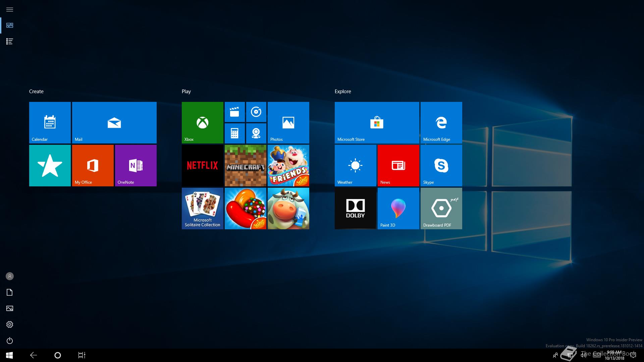This screenshot has height=362, width=644.
Task: Open the Microsoft Store tile
Action: [x=377, y=123]
